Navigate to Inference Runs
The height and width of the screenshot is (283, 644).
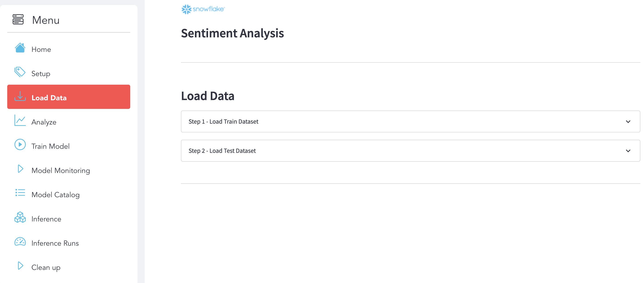click(x=55, y=243)
